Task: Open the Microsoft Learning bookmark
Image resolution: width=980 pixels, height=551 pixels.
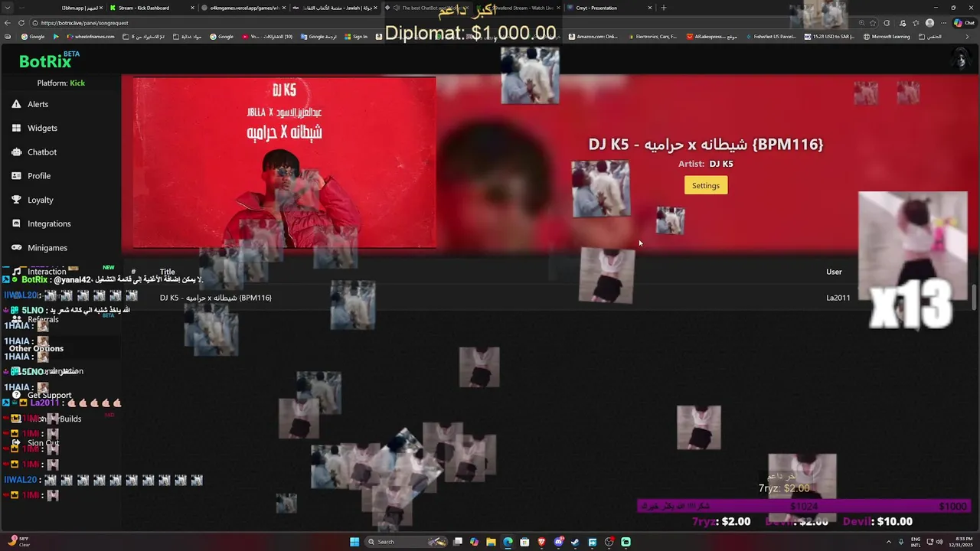Action: (x=887, y=37)
